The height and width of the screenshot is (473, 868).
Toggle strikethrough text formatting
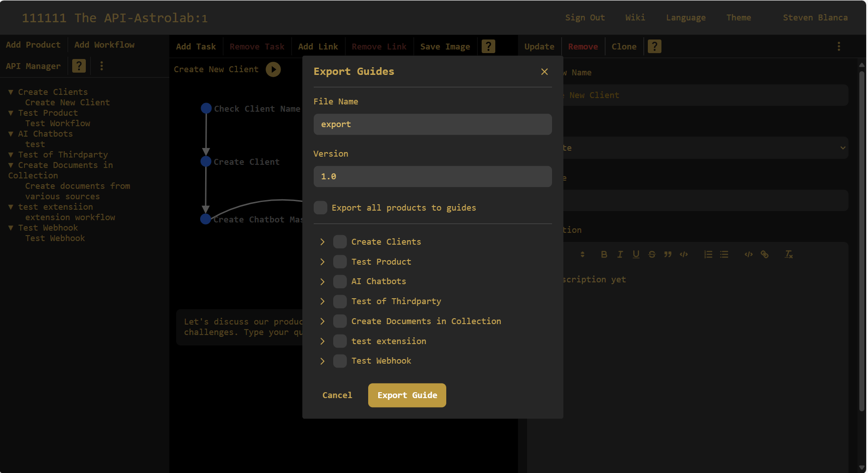coord(652,254)
